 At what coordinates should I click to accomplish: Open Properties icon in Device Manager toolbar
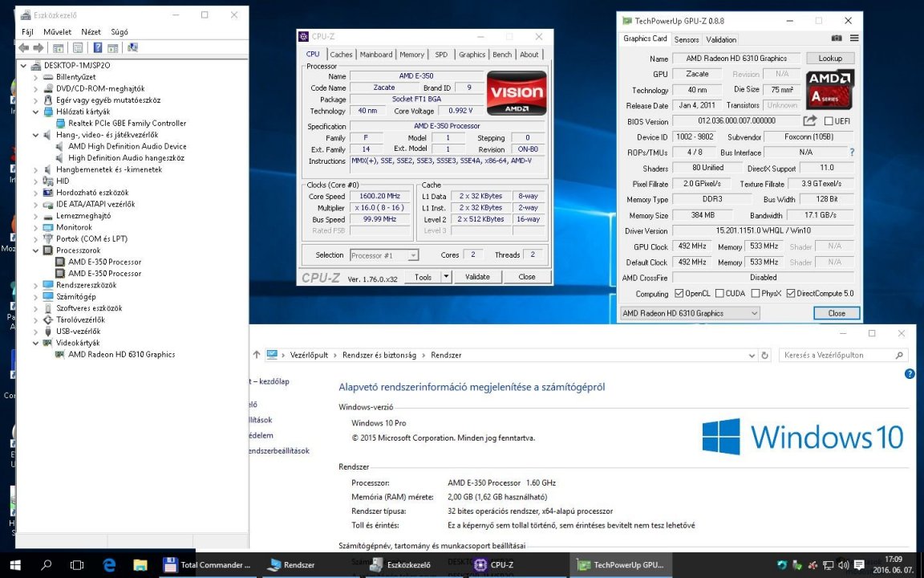click(78, 48)
